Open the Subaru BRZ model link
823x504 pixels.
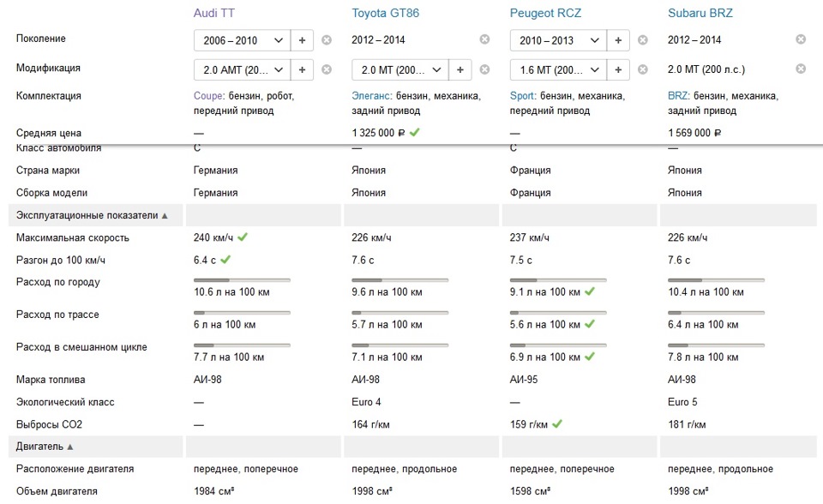[700, 13]
